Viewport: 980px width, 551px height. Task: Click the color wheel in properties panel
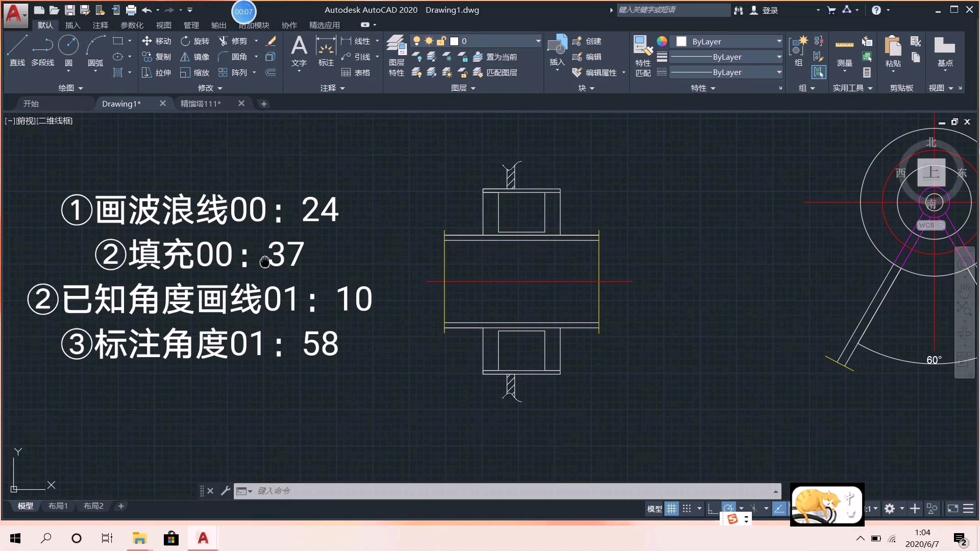click(x=662, y=41)
